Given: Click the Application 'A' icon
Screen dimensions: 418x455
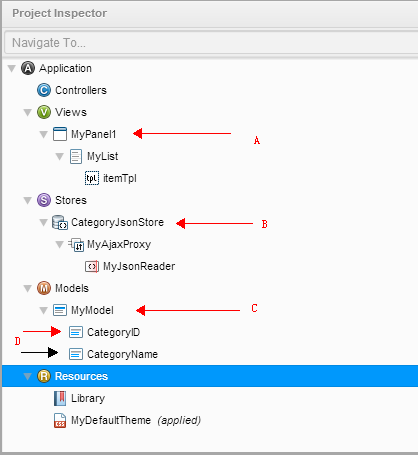Looking at the screenshot, I should point(28,68).
